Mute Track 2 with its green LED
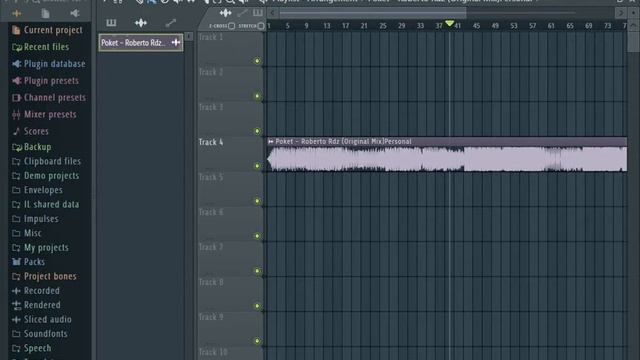The image size is (640, 360). tap(257, 96)
